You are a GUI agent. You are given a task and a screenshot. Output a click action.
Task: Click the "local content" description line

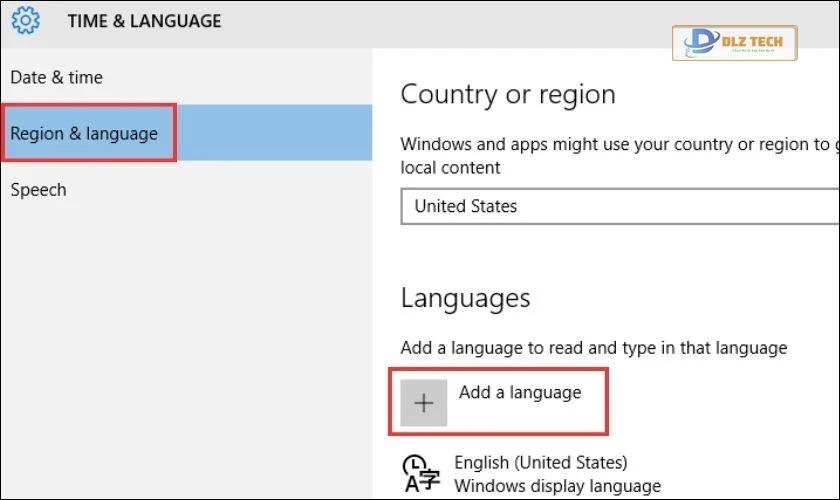(x=450, y=168)
